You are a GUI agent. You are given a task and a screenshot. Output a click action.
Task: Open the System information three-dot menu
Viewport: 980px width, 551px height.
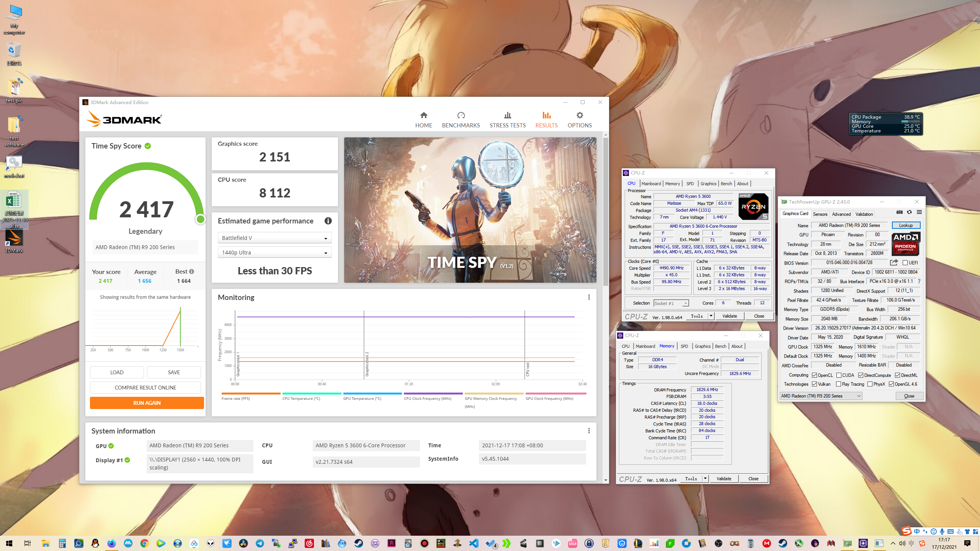tap(589, 431)
